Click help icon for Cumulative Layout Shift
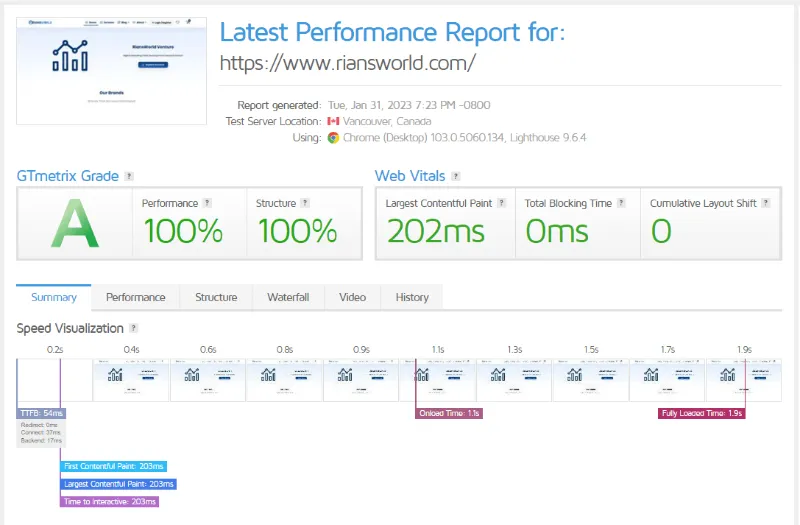The height and width of the screenshot is (525, 800). [765, 203]
